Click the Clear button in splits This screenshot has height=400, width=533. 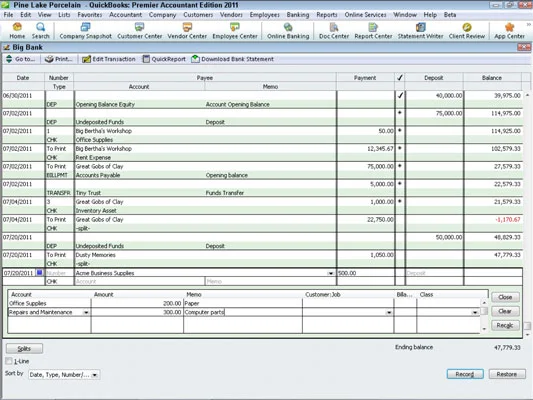[x=505, y=311]
